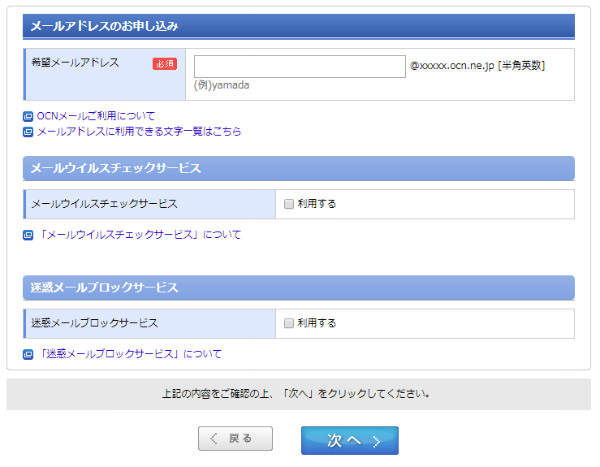600x467 pixels.
Task: Open the OCNメールご利用について link
Action: click(96, 116)
